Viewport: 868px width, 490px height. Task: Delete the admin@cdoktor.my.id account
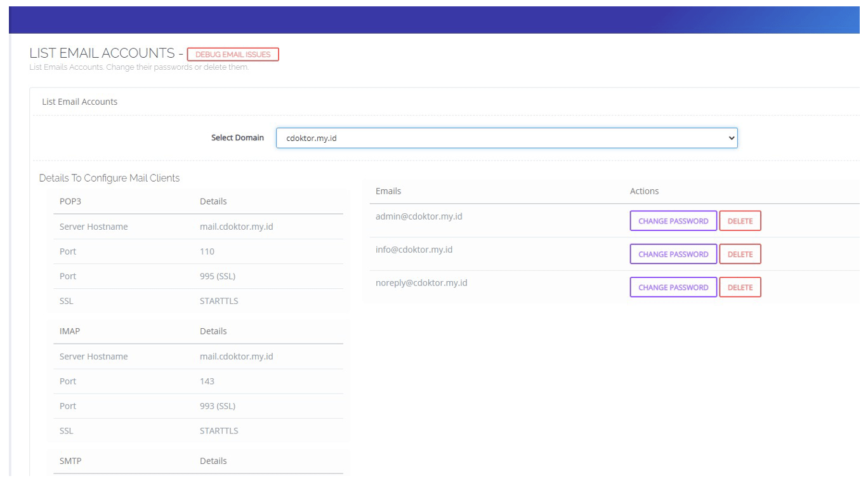[740, 221]
